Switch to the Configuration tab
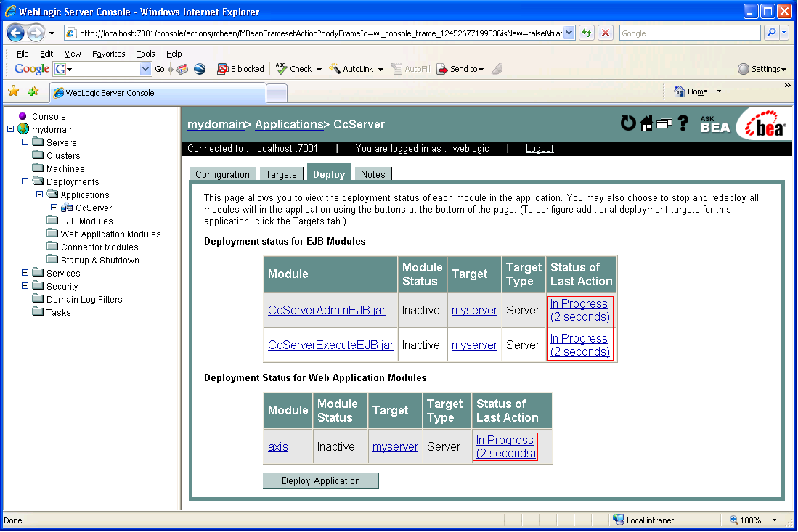Screen dimensions: 798x532 coord(221,174)
